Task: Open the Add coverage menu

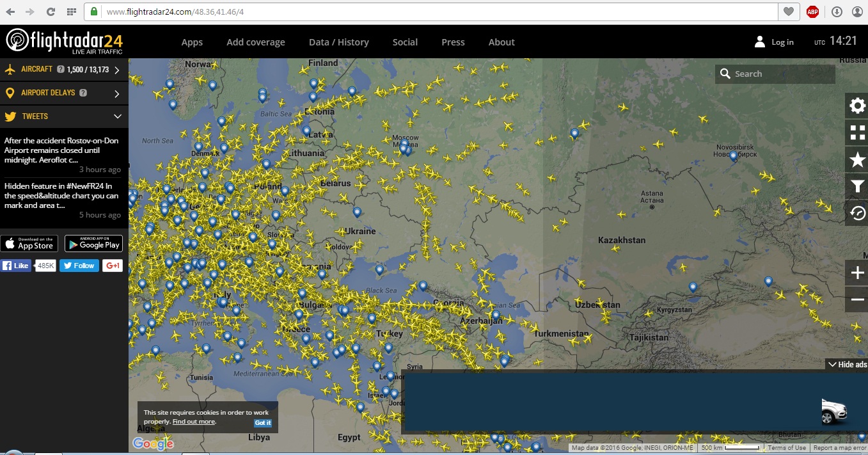Action: 256,42
